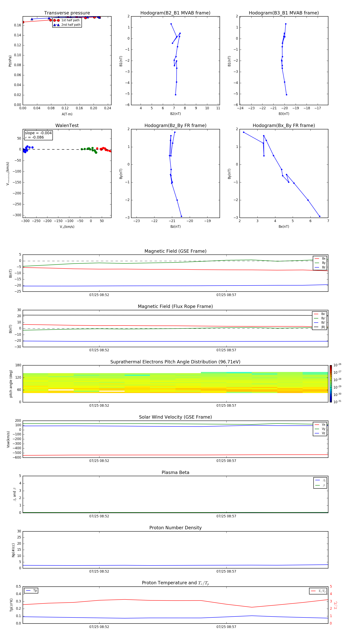Click the 'Bz(nT)' x-axis label
This screenshot has width=351, height=644.
point(175,227)
